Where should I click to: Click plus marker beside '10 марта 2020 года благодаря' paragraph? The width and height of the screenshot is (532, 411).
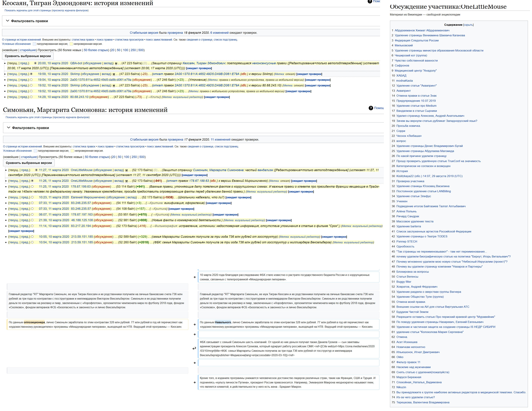click(195, 277)
